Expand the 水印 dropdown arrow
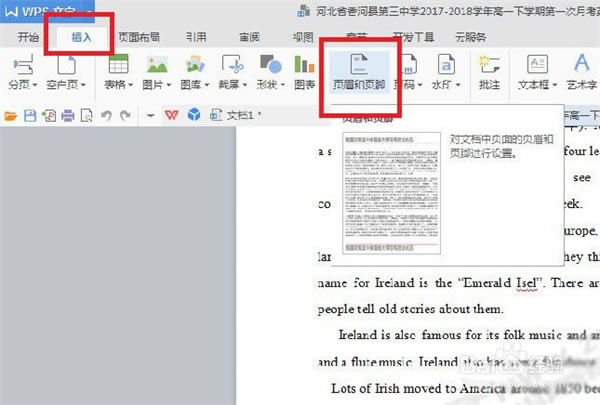Screen dimensions: 600x405 click(x=458, y=85)
